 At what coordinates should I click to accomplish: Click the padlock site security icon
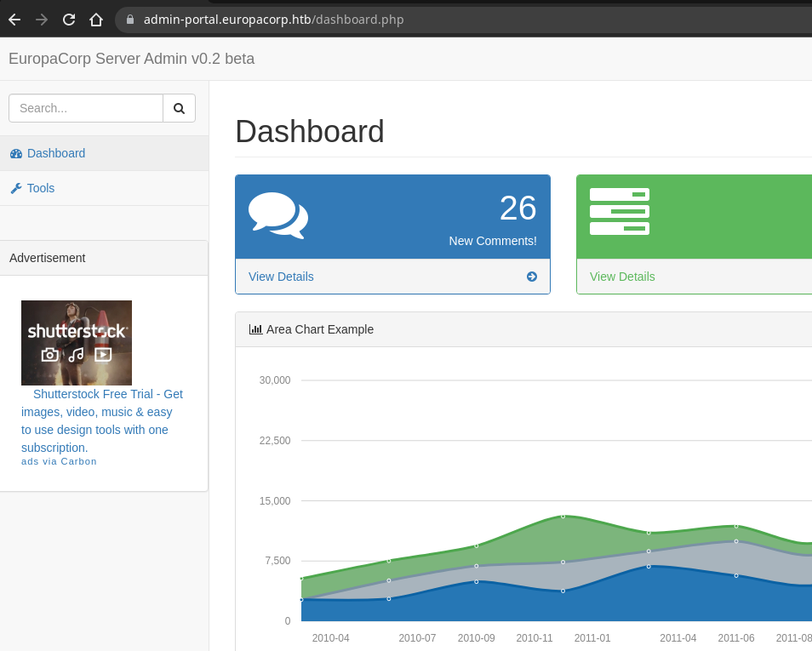(130, 19)
